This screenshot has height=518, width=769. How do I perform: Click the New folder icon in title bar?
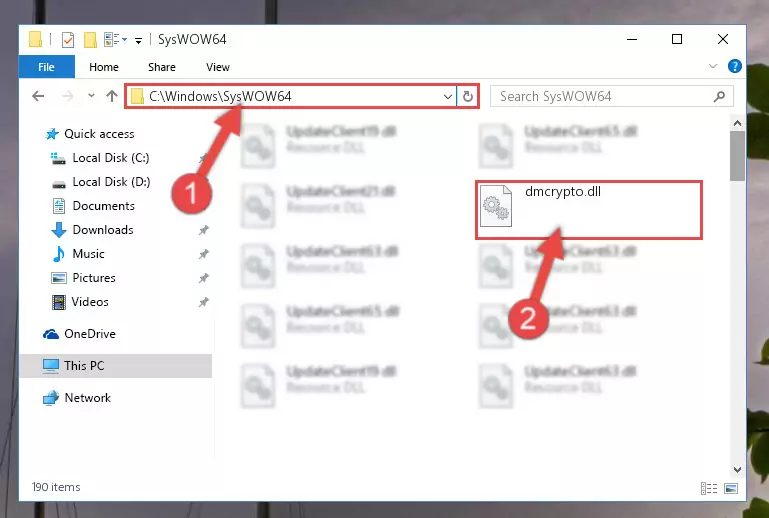[90, 39]
